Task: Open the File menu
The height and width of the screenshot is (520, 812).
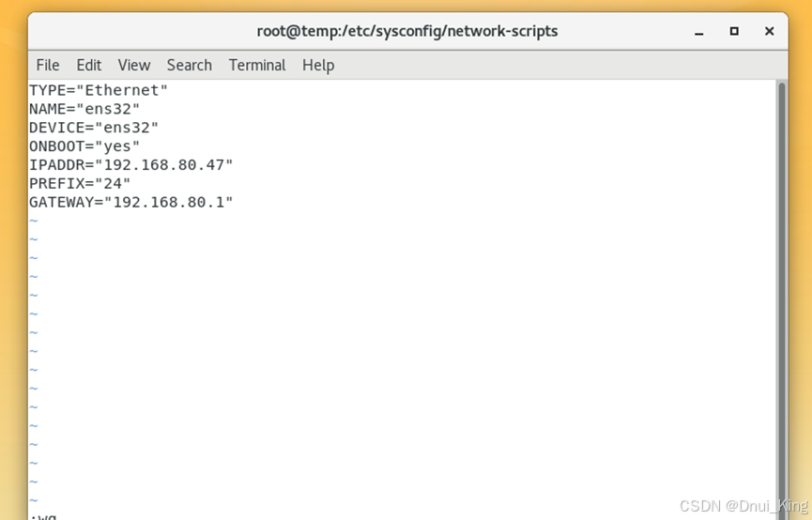Action: pyautogui.click(x=48, y=66)
